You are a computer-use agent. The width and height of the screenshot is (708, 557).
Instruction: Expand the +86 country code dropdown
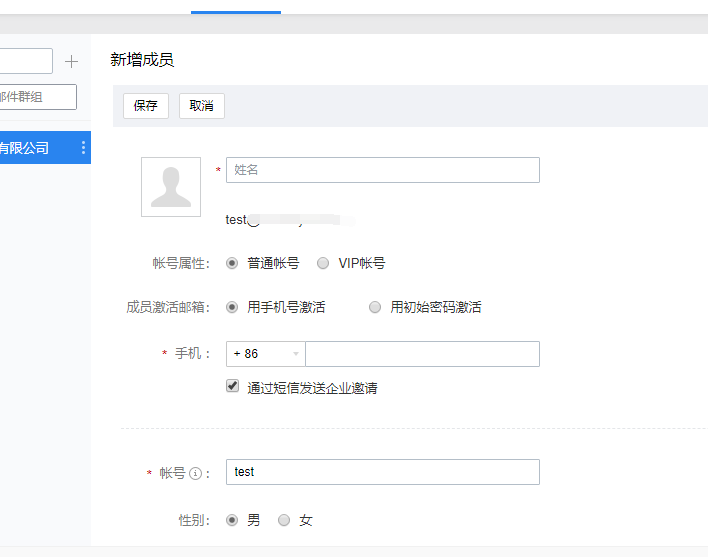point(266,354)
